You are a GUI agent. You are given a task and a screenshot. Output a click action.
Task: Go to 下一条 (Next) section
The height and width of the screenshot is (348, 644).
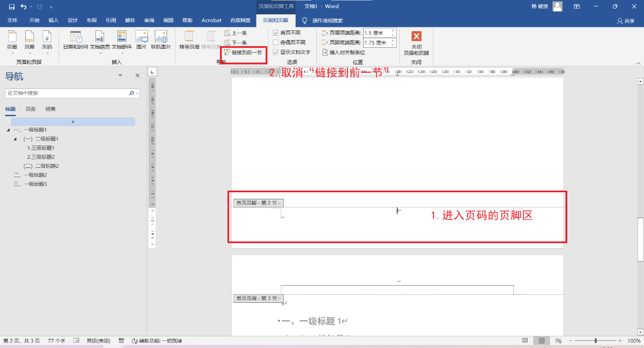(x=236, y=43)
